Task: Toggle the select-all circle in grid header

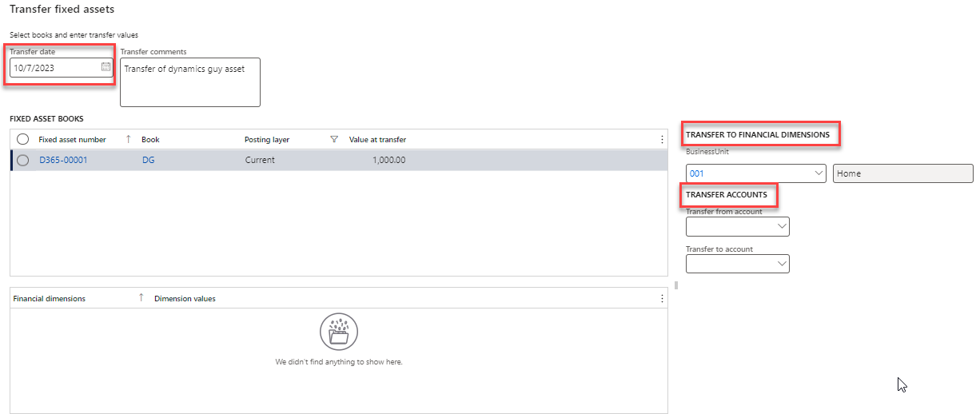Action: coord(23,139)
